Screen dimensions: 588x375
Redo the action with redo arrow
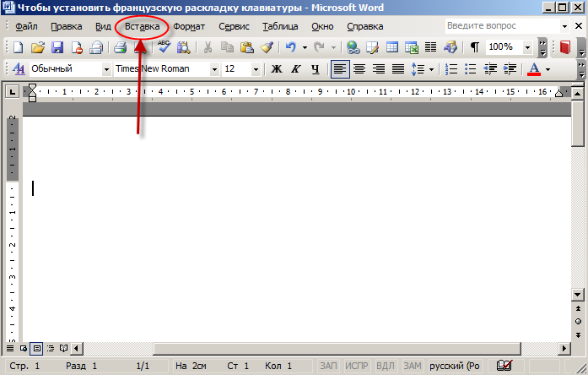pyautogui.click(x=319, y=47)
